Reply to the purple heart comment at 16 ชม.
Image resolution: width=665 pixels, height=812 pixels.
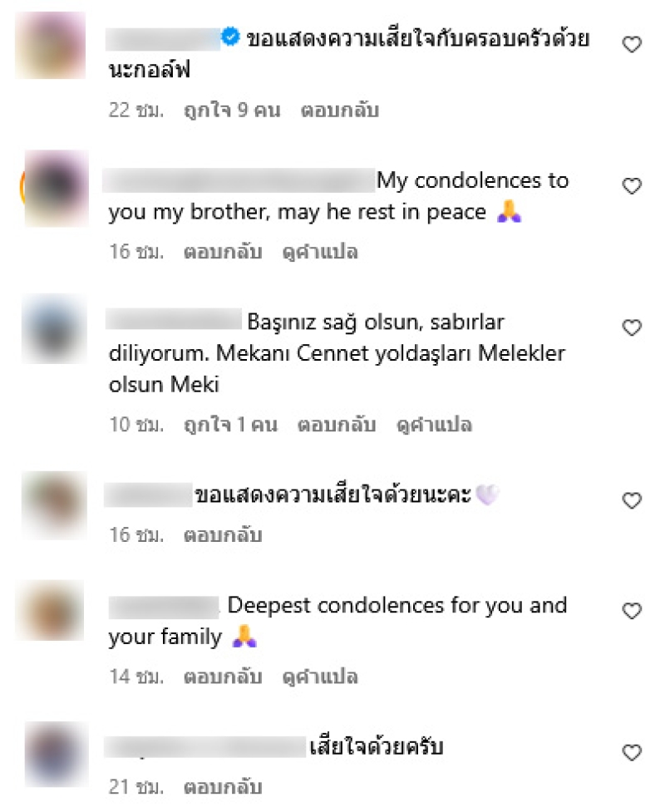pyautogui.click(x=223, y=535)
